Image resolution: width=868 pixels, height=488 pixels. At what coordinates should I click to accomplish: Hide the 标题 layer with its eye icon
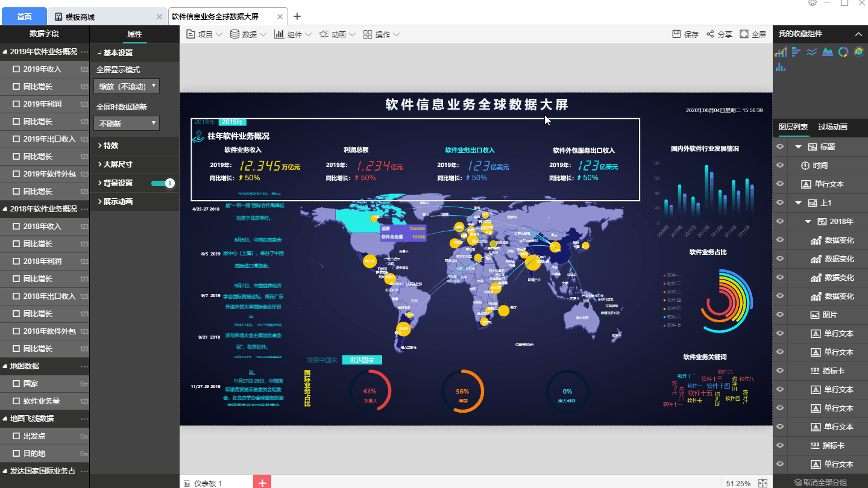tap(780, 147)
